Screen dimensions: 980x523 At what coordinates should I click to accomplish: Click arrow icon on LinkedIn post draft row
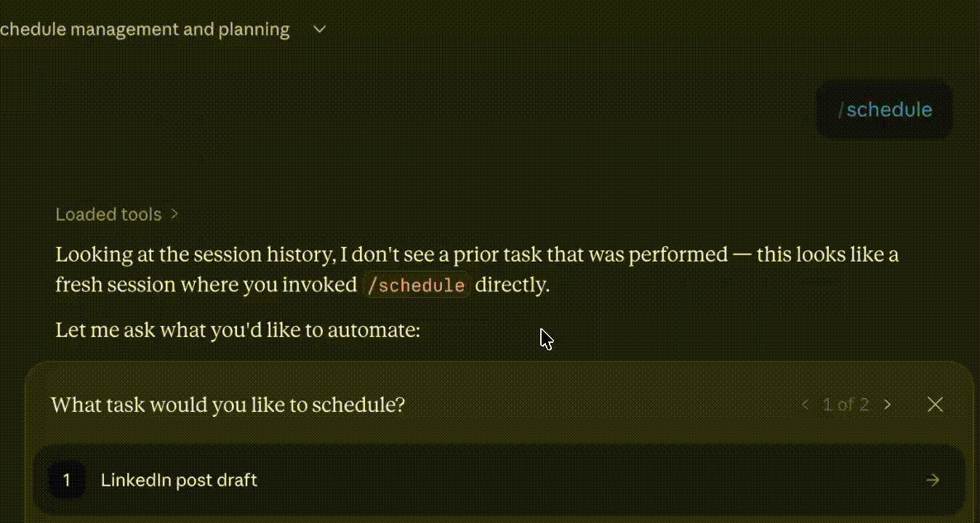tap(933, 480)
